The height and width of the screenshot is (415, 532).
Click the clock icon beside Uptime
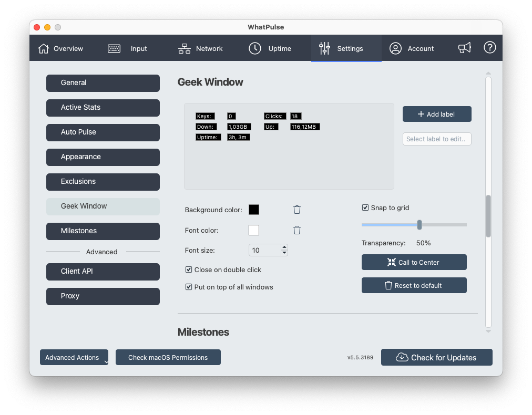(255, 48)
